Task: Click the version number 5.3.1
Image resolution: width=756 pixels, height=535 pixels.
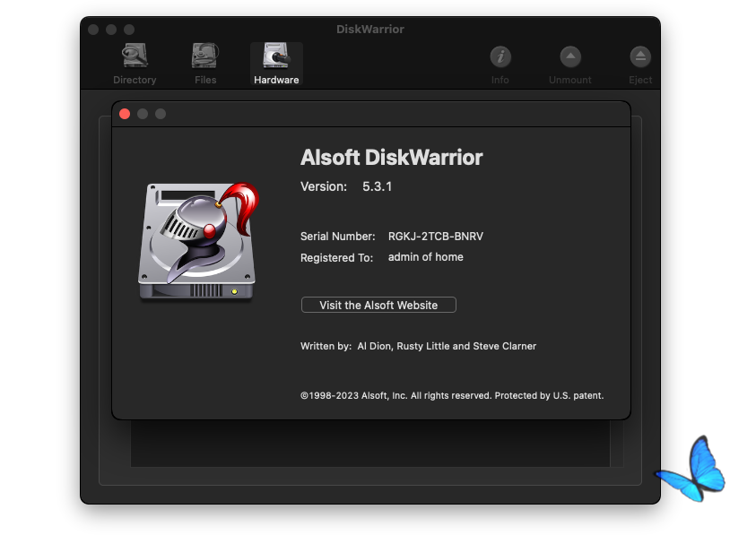Action: tap(377, 186)
